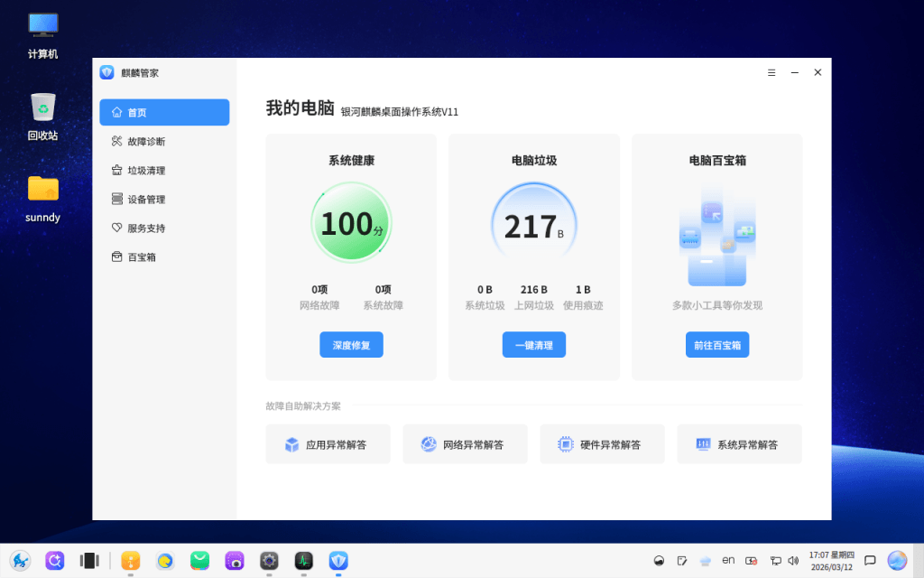This screenshot has height=578, width=924.
Task: Open the notes tray icon
Action: click(x=682, y=560)
